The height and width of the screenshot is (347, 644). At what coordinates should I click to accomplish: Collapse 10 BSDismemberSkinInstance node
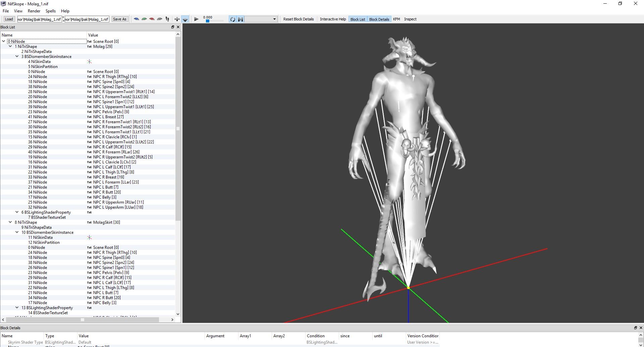coord(17,232)
